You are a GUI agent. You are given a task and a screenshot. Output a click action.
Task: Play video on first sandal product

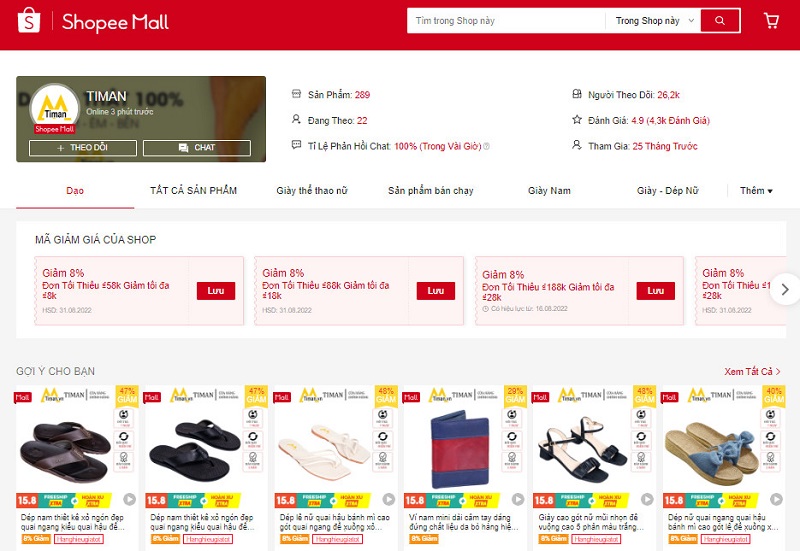coord(130,499)
